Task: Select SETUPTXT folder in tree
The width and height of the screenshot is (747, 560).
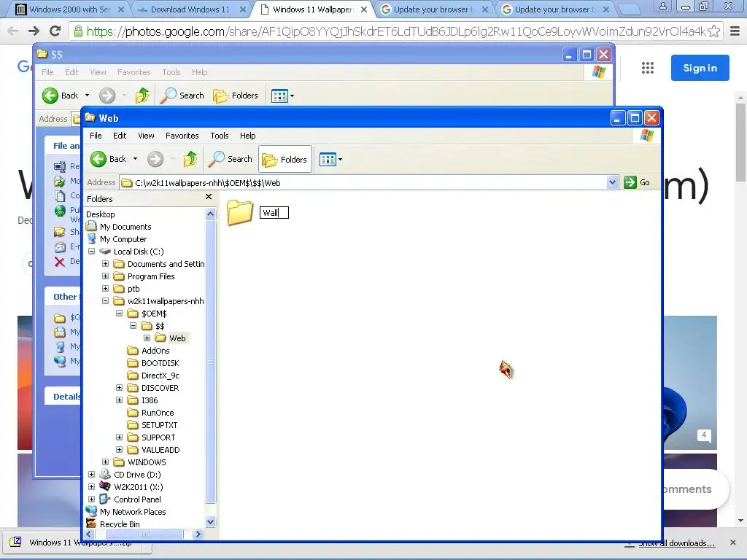Action: (x=159, y=425)
